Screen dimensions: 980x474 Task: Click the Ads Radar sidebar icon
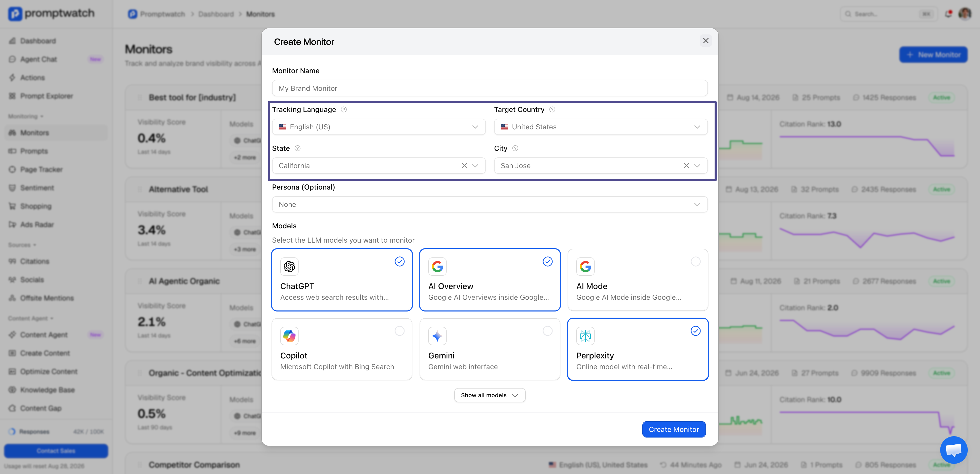click(x=13, y=224)
